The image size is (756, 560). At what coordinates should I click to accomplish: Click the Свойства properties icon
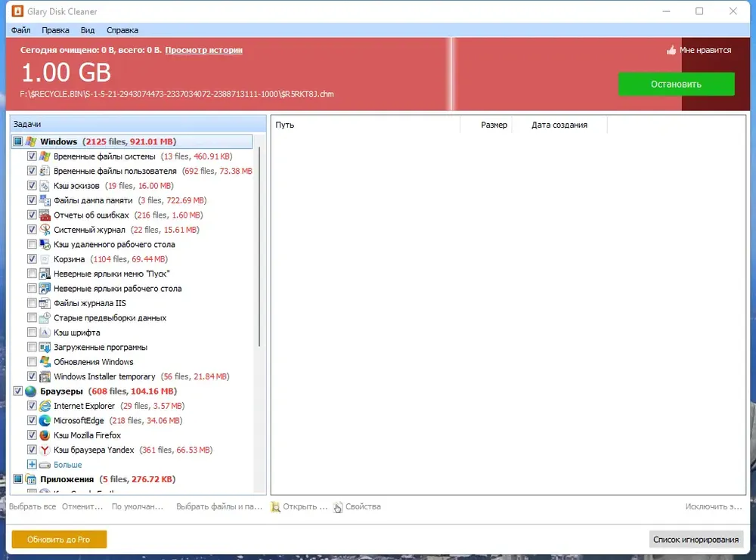[x=338, y=507]
